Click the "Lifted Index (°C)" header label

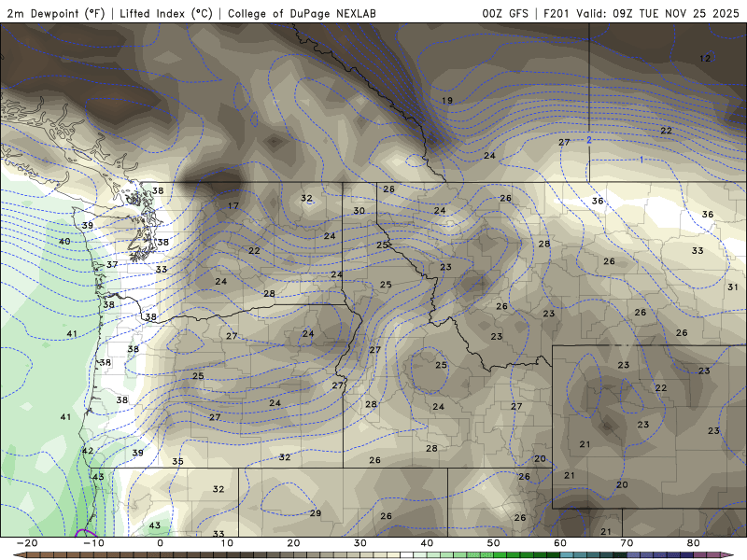[x=166, y=13]
